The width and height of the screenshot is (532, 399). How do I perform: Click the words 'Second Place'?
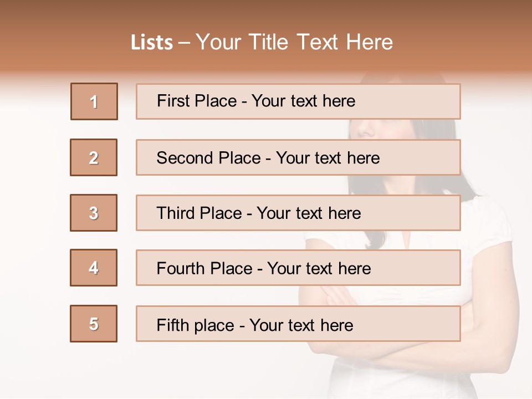point(209,158)
